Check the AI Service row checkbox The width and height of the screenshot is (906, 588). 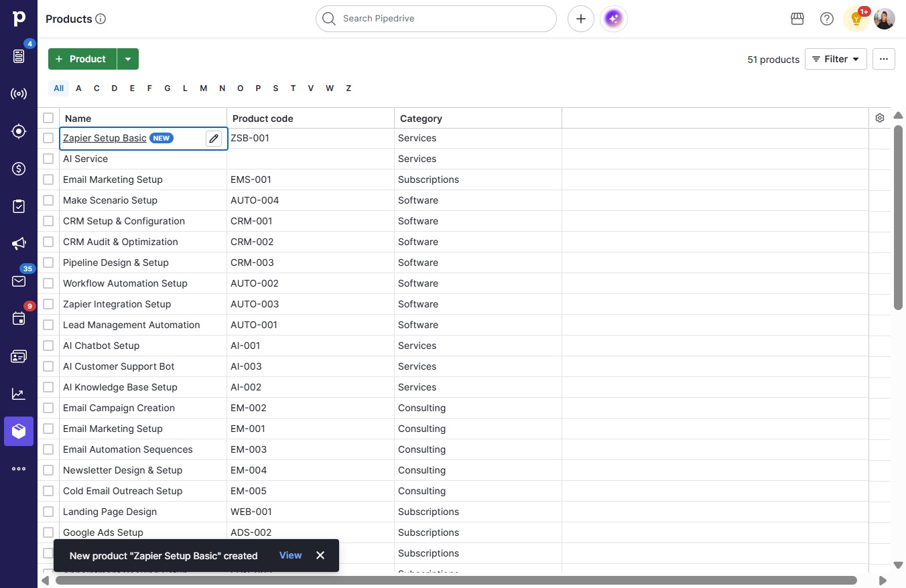tap(48, 159)
